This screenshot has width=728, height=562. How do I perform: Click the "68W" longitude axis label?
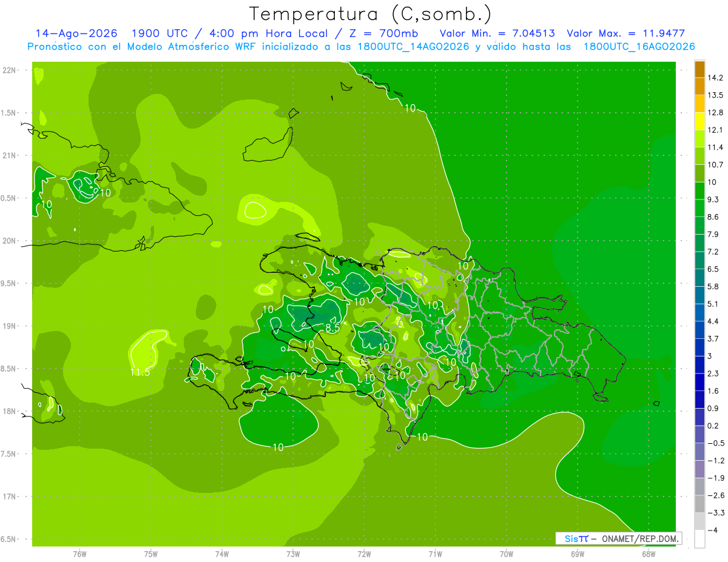pos(648,554)
